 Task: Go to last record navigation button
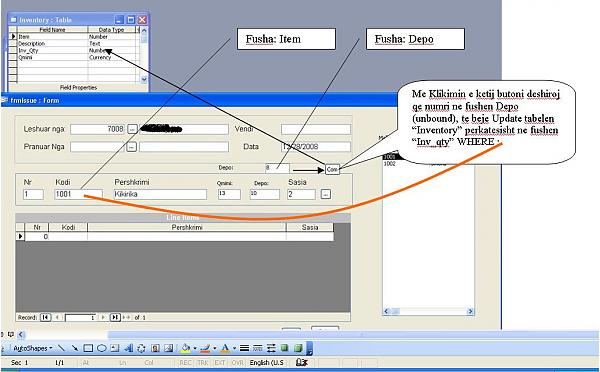click(x=115, y=317)
